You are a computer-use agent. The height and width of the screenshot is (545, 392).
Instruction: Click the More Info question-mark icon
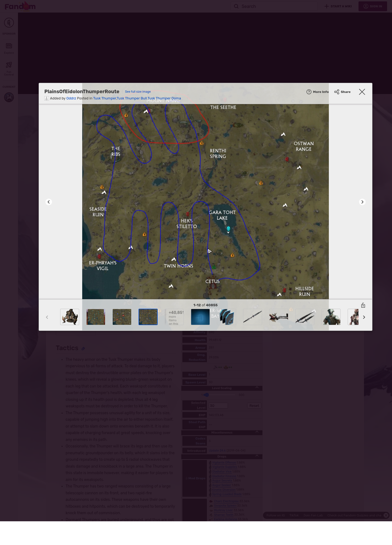(309, 92)
